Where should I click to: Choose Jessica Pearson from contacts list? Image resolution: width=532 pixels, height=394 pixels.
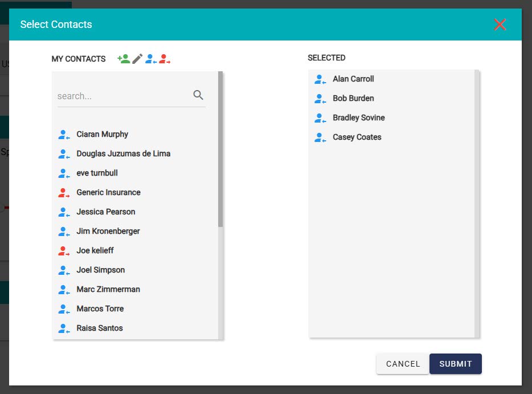[x=106, y=212]
